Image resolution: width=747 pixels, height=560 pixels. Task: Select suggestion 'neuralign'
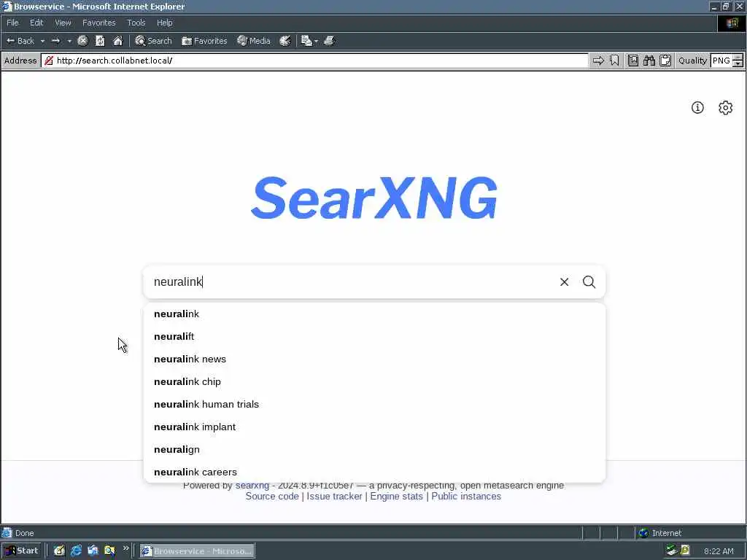pos(374,449)
